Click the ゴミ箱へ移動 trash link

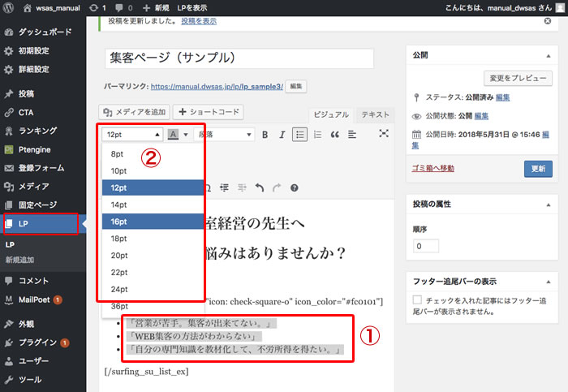(x=434, y=168)
